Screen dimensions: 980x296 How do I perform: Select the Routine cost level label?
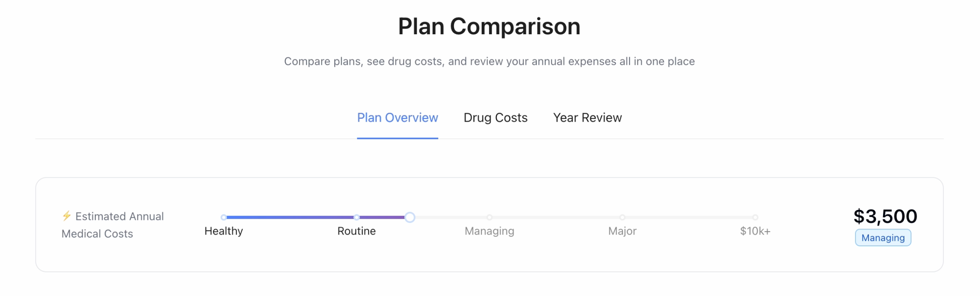(357, 231)
